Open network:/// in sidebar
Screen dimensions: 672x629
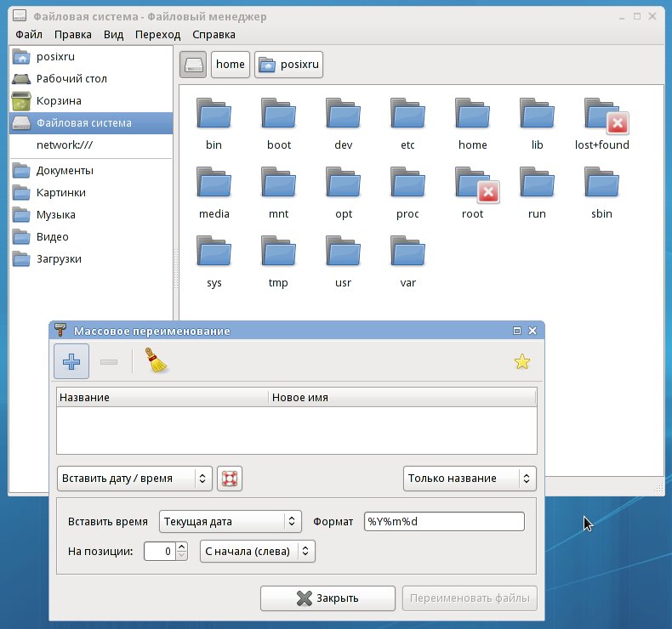coord(91,145)
